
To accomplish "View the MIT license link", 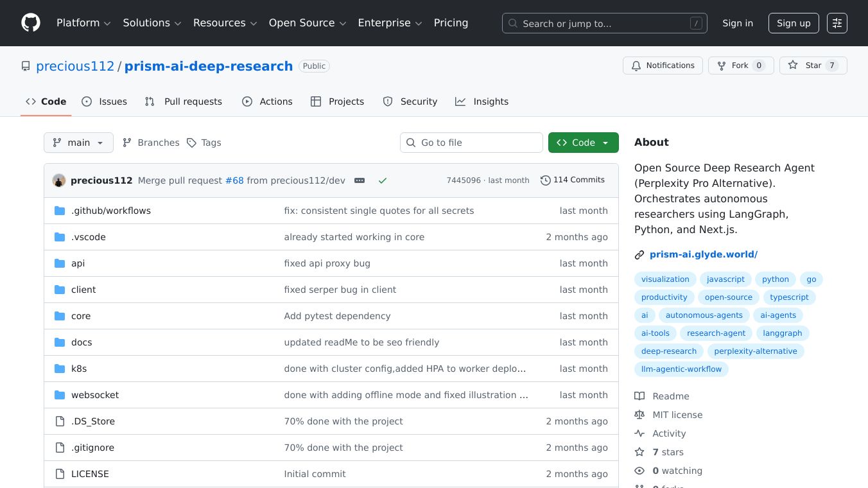I will (677, 415).
